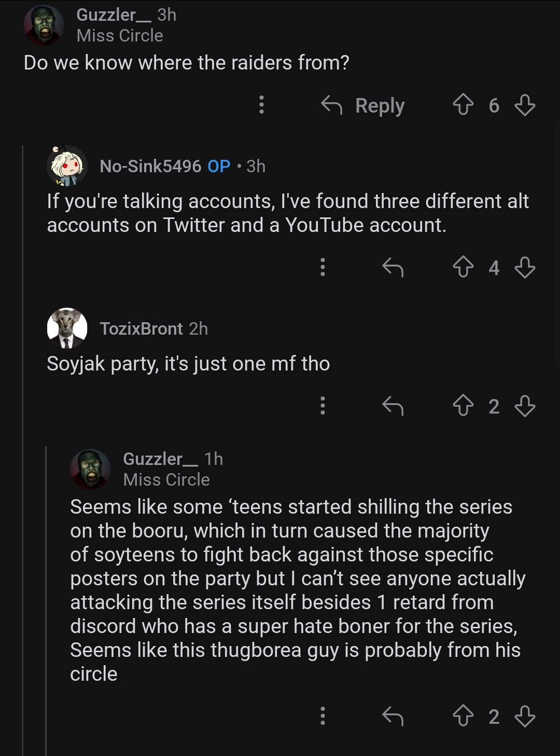Downvote Guzzler_'s long soyteens reply

(x=525, y=717)
